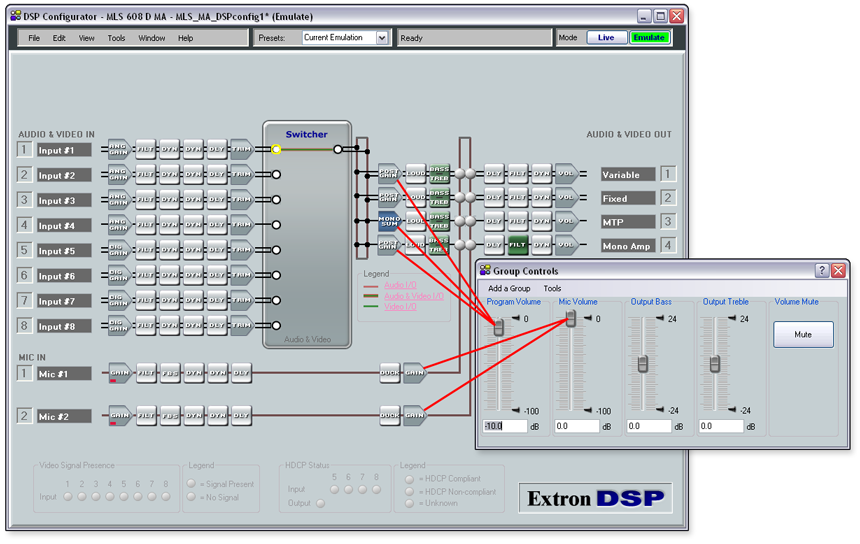Click the MONO SUM block on the MTP output
The image size is (860, 544).
click(x=389, y=221)
